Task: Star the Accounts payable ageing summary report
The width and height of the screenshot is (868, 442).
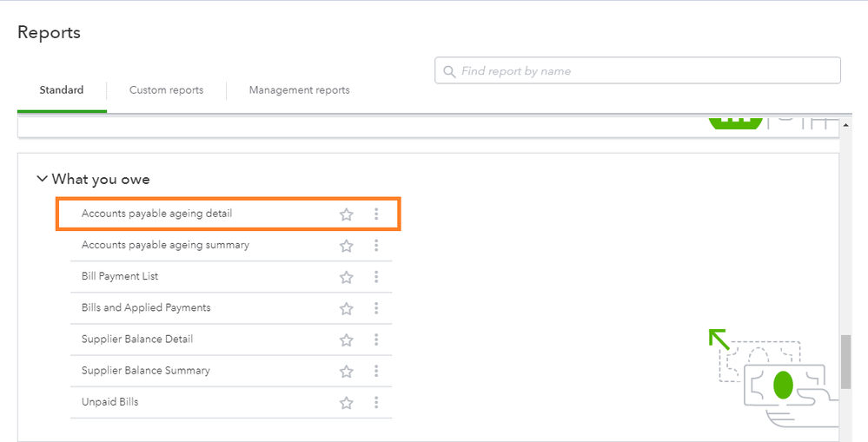Action: coord(347,246)
